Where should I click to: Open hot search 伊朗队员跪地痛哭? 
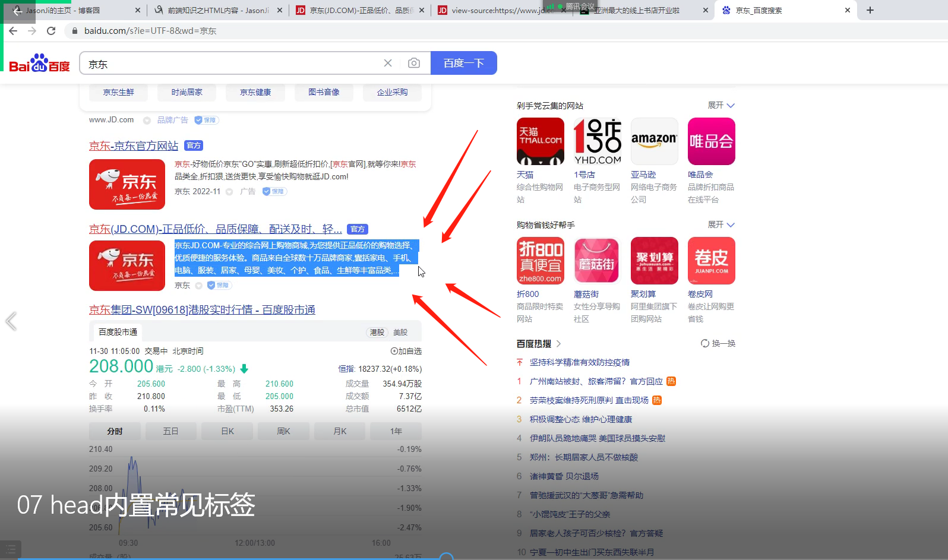coord(598,438)
